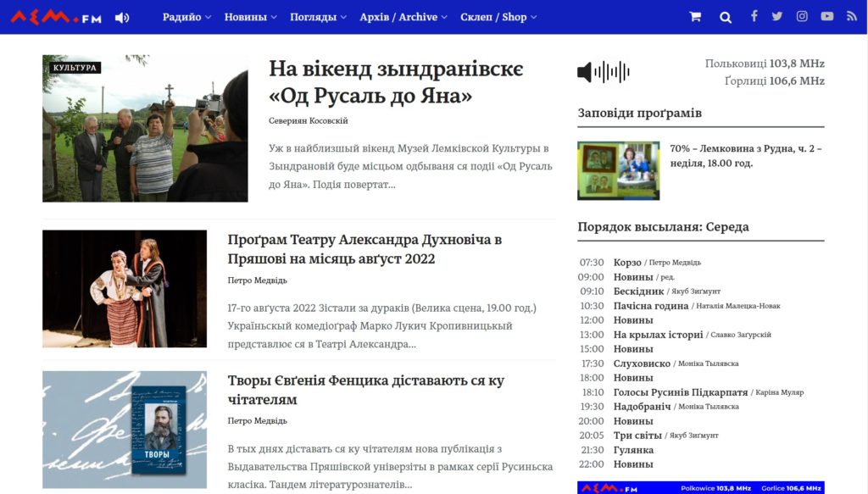Open the Instagram profile icon

pos(802,16)
